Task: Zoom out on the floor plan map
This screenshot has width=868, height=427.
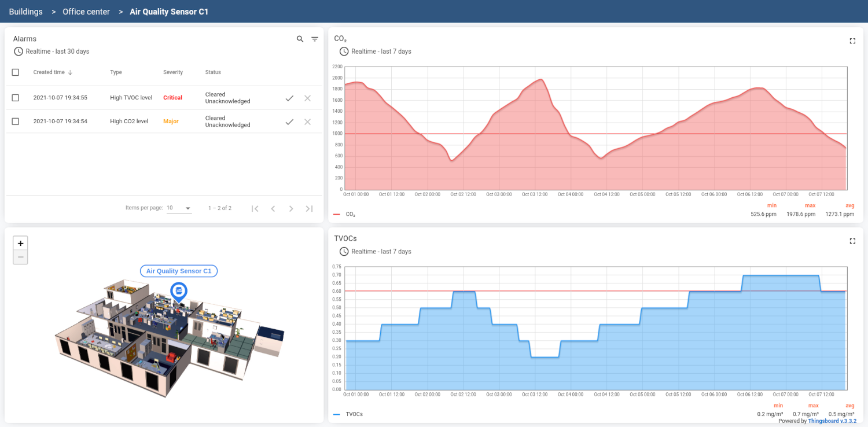Action: click(x=20, y=257)
